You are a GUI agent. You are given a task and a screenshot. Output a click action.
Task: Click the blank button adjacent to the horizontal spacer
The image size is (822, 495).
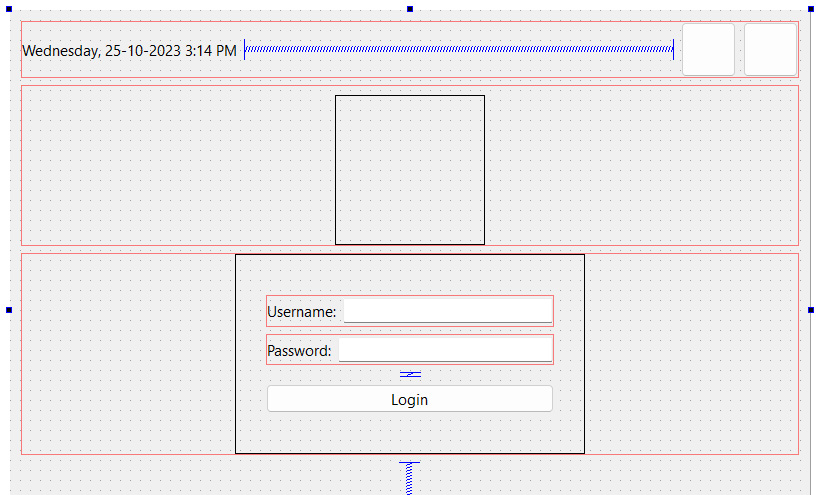click(x=708, y=49)
